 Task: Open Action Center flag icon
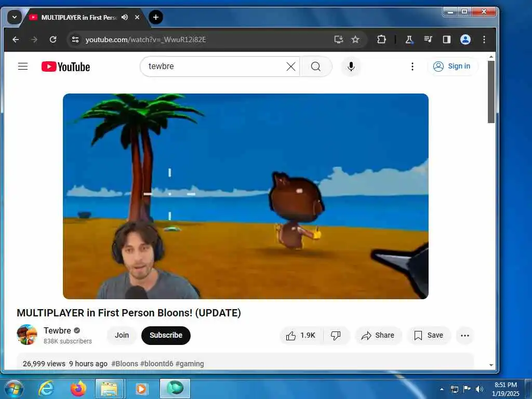pyautogui.click(x=467, y=389)
